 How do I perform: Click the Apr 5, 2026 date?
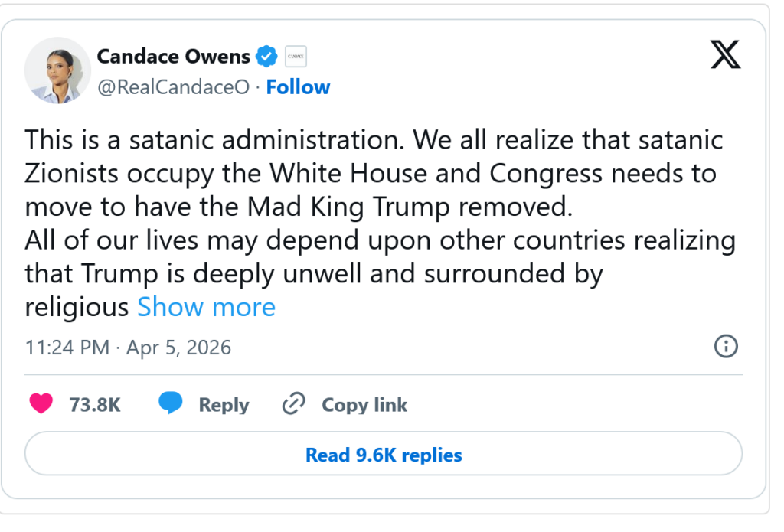click(x=178, y=348)
